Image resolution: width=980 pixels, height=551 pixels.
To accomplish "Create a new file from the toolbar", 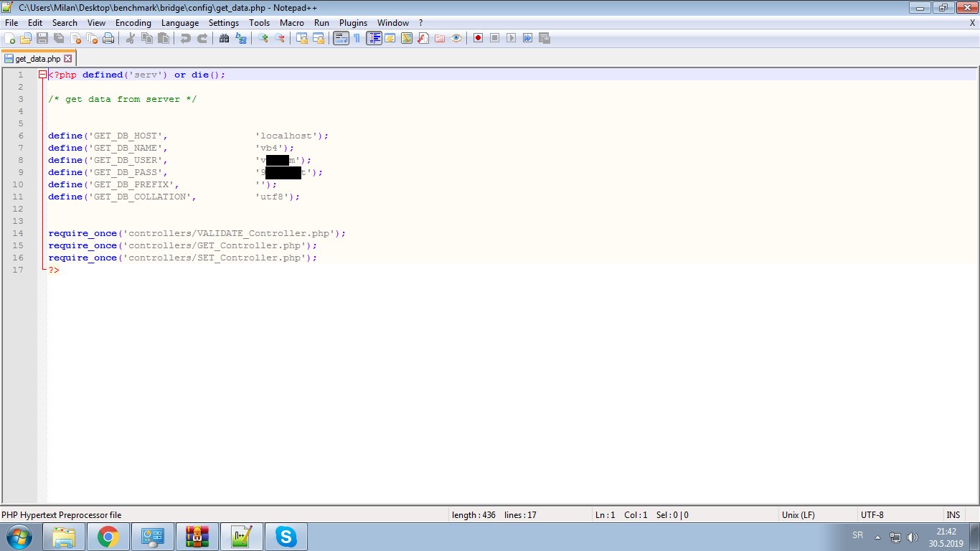I will click(x=9, y=38).
